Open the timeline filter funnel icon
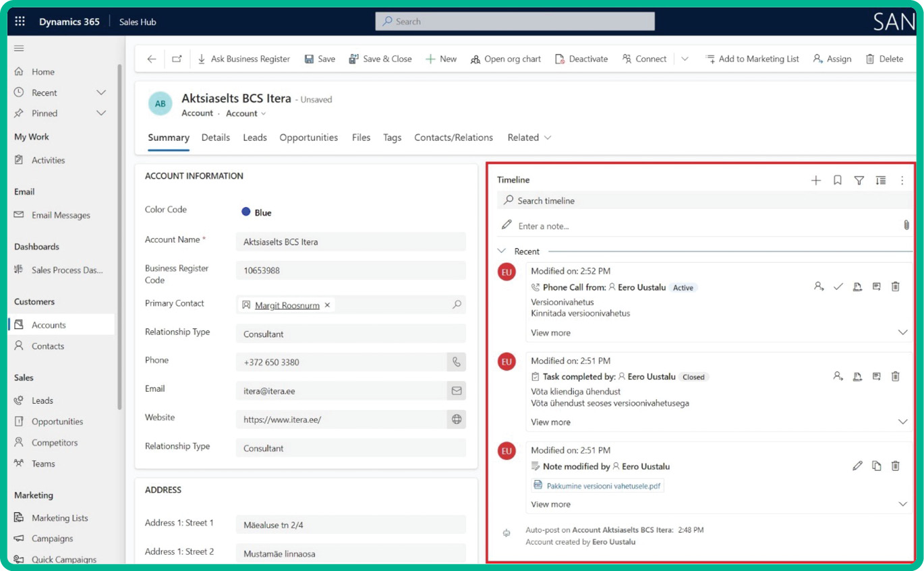Image resolution: width=924 pixels, height=571 pixels. coord(859,180)
